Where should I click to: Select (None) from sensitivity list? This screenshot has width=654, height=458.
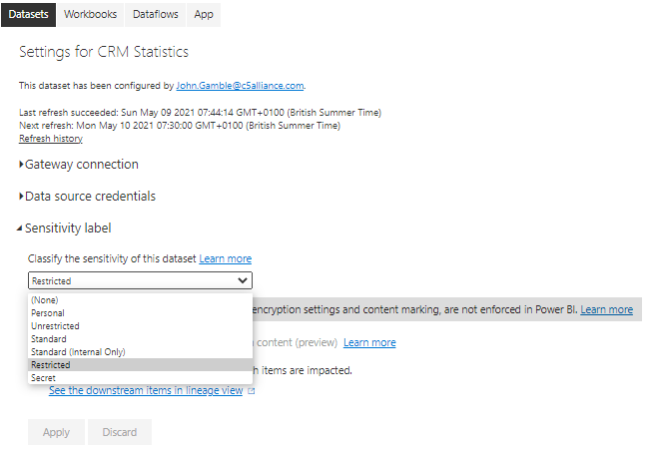click(140, 300)
